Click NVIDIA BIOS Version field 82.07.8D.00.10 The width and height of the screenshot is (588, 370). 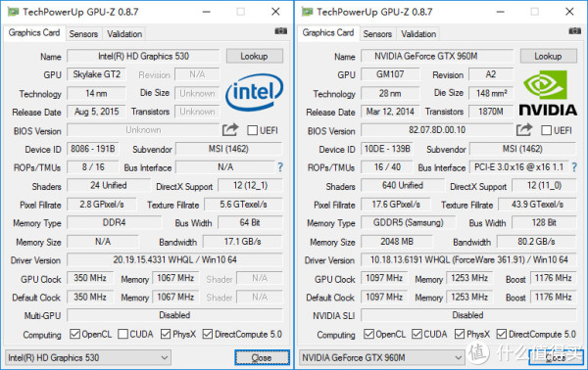point(437,130)
